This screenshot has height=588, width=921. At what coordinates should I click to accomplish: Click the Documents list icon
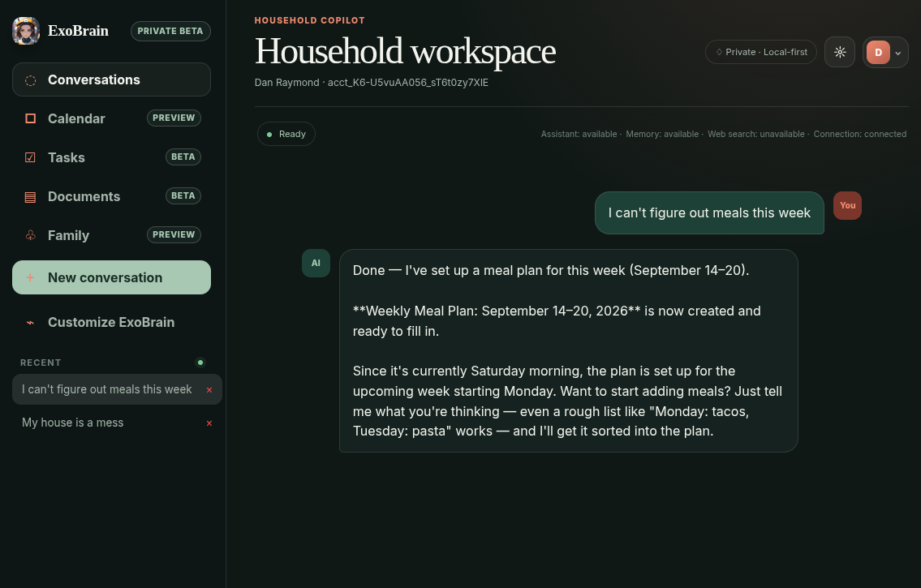(31, 196)
